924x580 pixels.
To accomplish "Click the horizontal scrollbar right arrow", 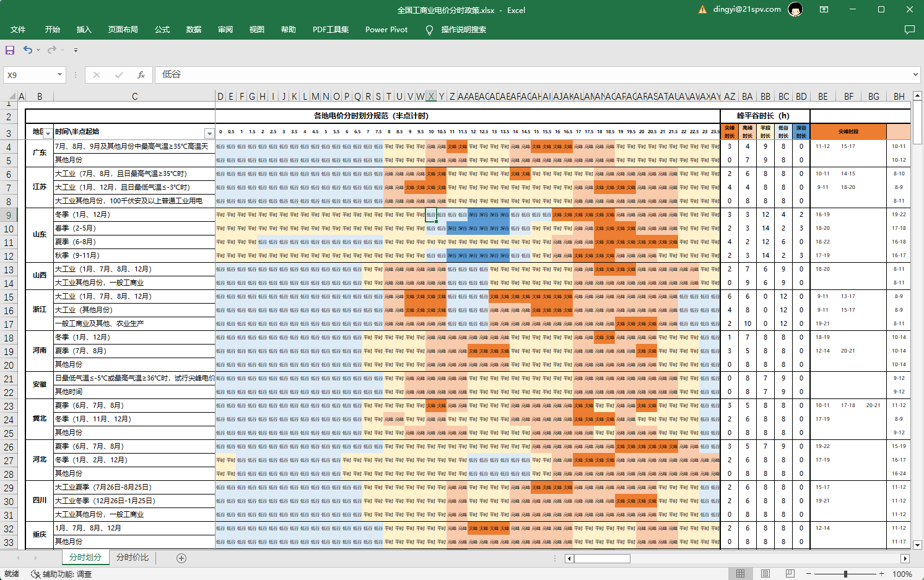I will click(905, 558).
